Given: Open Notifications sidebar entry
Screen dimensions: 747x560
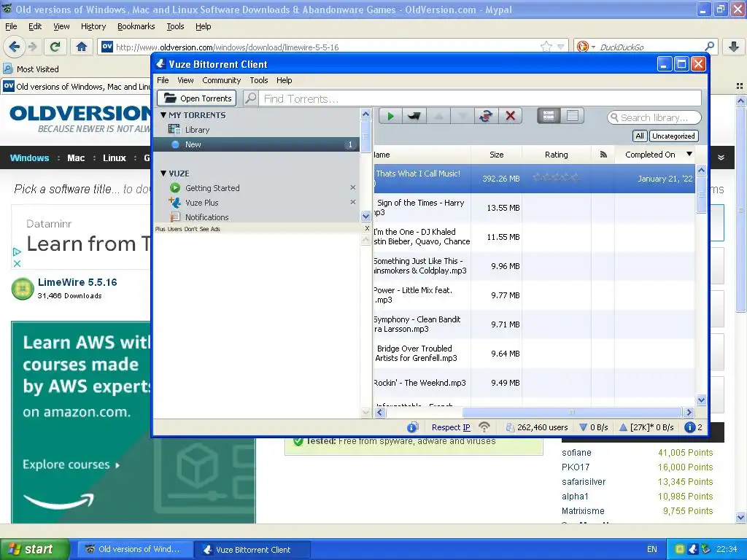Looking at the screenshot, I should (x=256, y=217).
